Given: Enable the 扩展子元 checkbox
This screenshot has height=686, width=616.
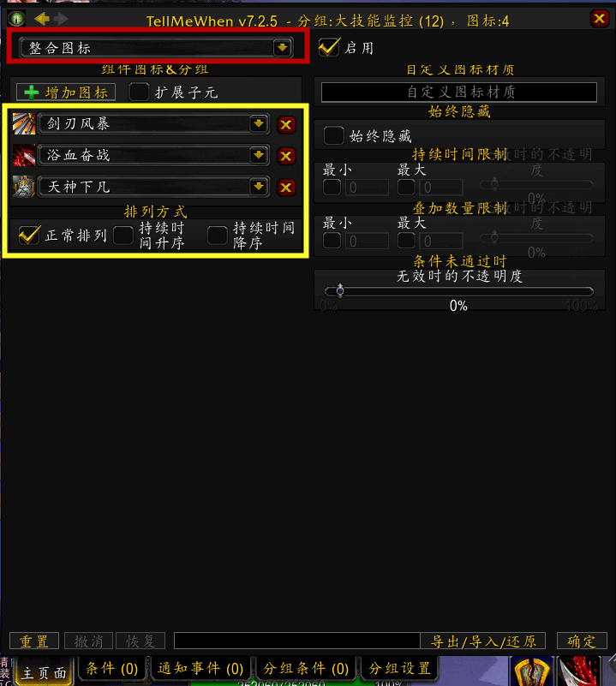Looking at the screenshot, I should pos(139,92).
